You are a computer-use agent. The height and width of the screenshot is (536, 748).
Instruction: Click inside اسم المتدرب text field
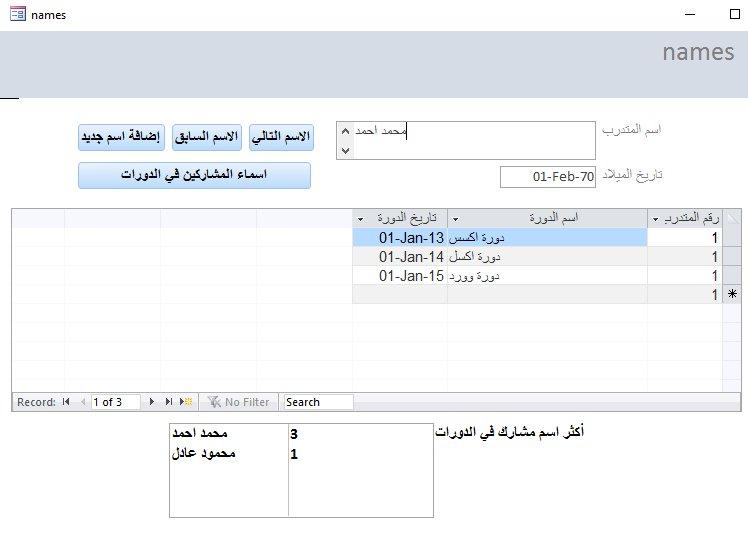tap(466, 140)
